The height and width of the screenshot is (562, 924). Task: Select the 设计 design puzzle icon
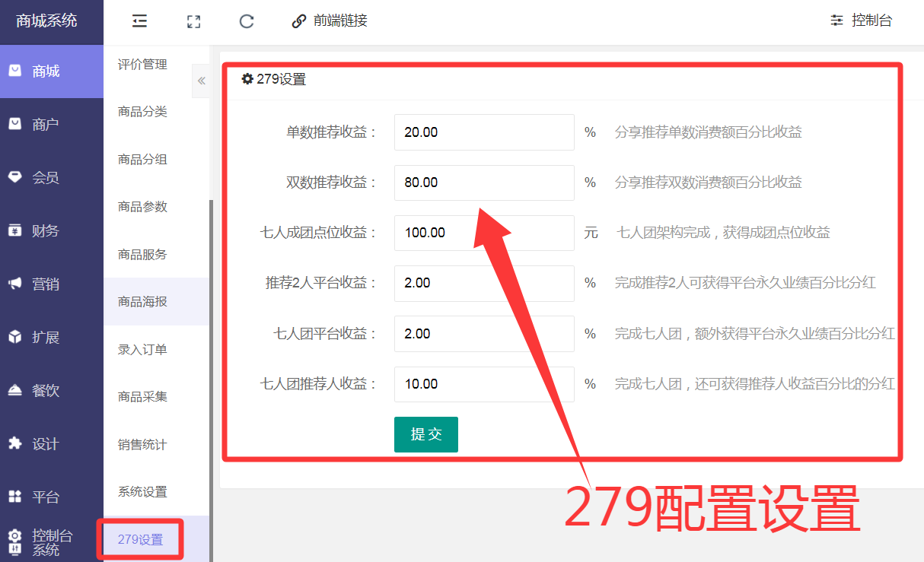point(15,443)
